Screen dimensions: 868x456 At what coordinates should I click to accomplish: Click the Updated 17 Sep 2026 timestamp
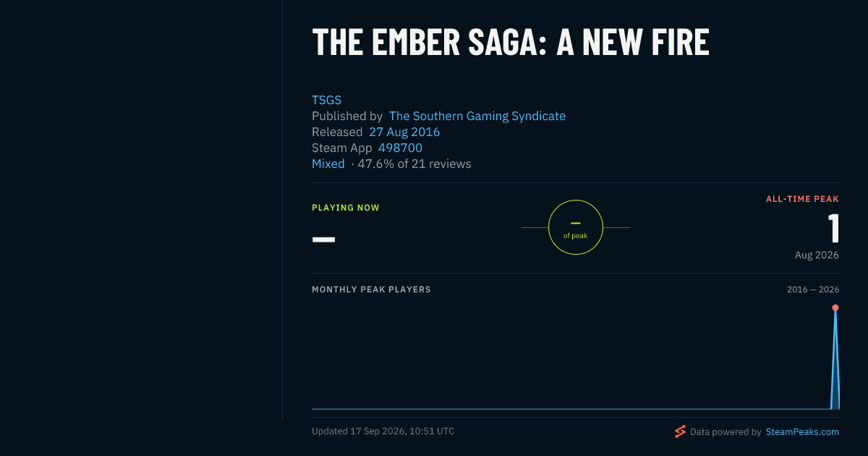[x=383, y=431]
